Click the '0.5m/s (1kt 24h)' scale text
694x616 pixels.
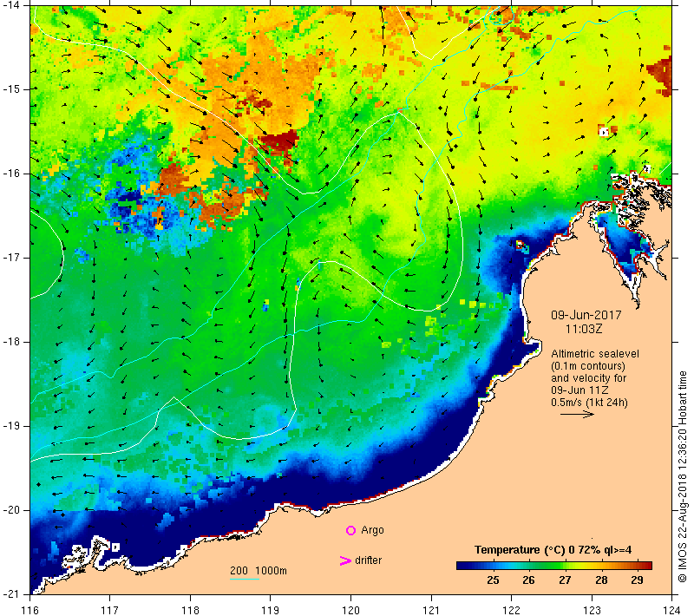point(589,403)
